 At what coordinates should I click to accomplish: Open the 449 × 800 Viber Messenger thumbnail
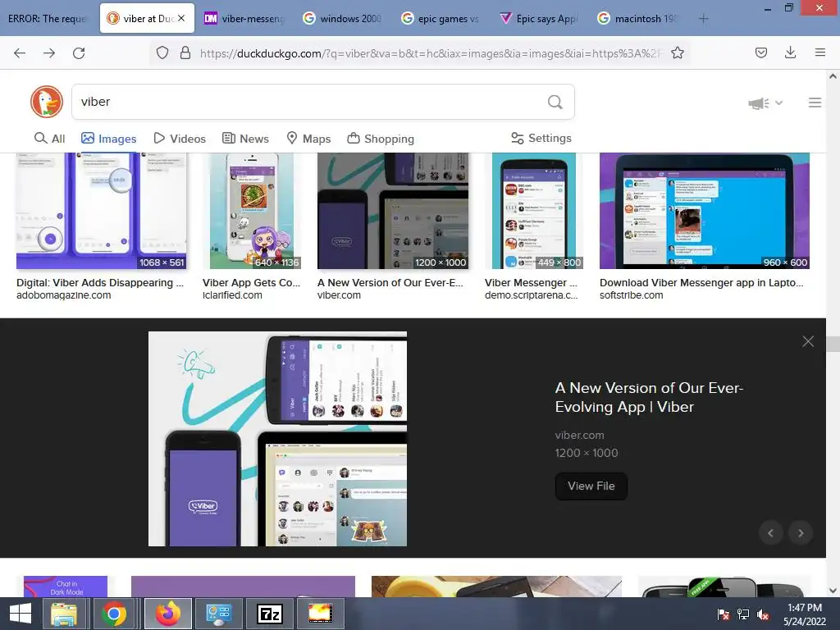pos(533,211)
